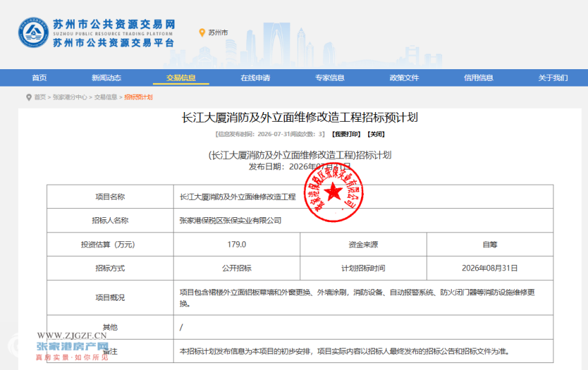
Task: Open the 张家港分中心 breadcrumb link
Action: tap(70, 97)
